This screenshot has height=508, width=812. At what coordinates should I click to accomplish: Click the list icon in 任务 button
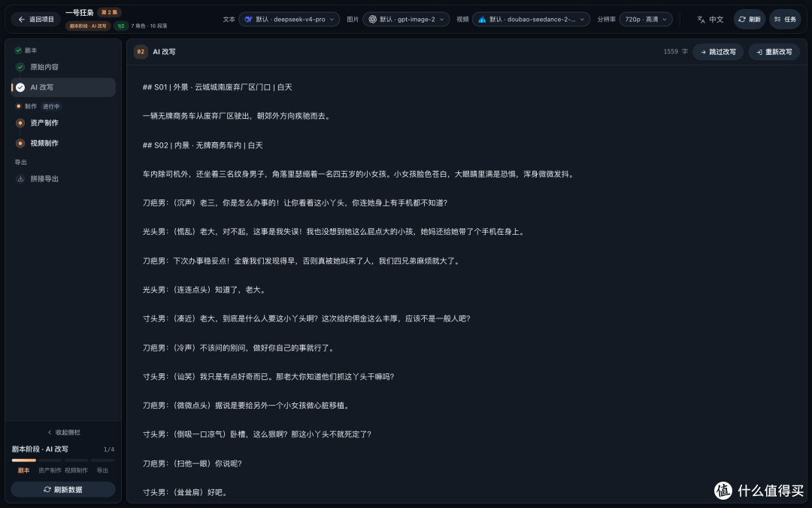coord(777,19)
